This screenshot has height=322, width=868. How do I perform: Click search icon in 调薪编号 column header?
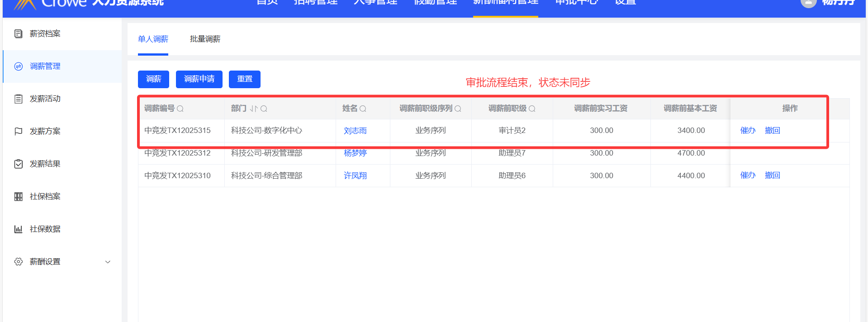point(180,109)
